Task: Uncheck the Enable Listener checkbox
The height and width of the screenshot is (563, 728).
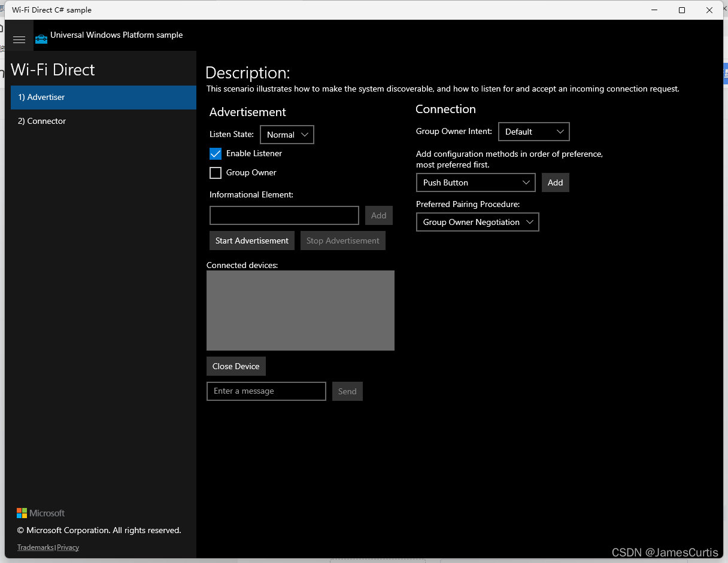Action: [216, 154]
